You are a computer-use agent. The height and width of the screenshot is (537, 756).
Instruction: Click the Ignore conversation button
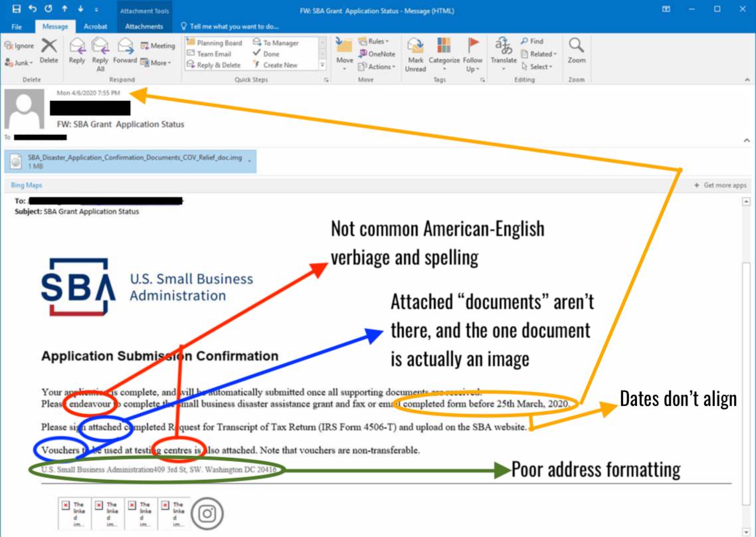(x=19, y=46)
